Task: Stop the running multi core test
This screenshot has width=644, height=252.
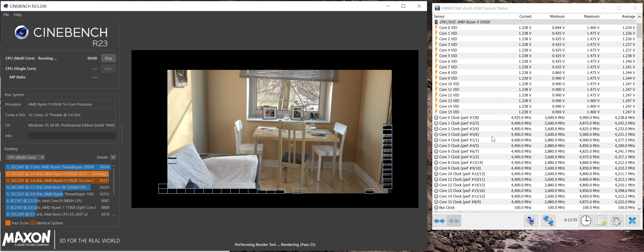Action: click(108, 58)
